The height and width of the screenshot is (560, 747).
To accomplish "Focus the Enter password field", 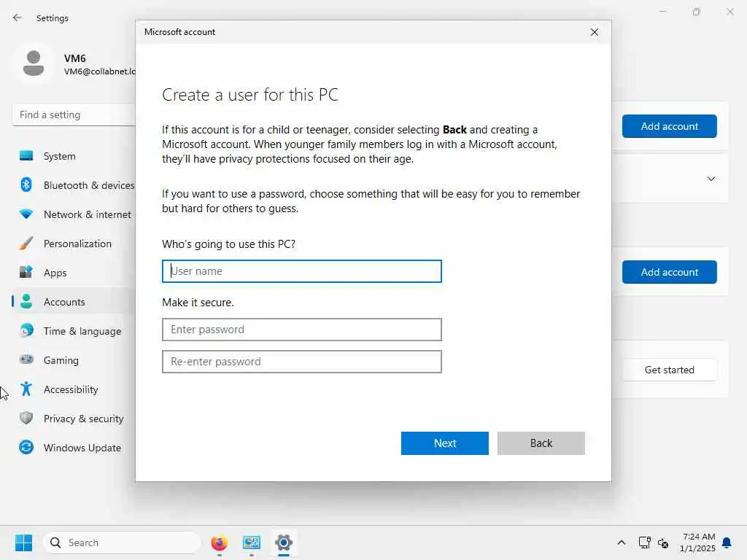I will (301, 330).
